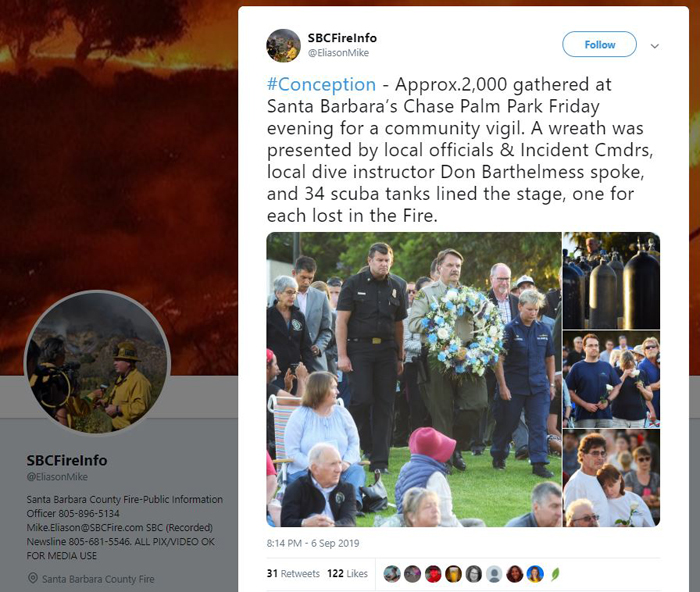Screen dimensions: 700x592
Task: Click the Follow button
Action: click(599, 44)
